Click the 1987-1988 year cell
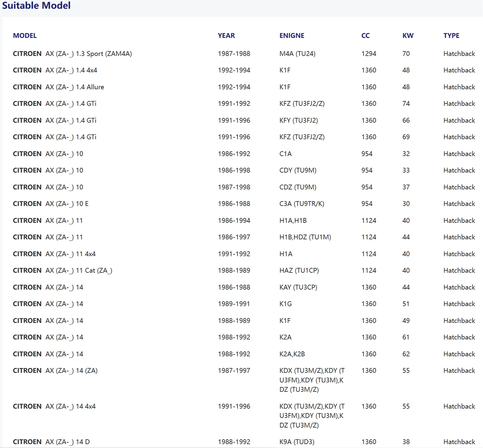Screen dimensions: 483x448 coord(234,54)
